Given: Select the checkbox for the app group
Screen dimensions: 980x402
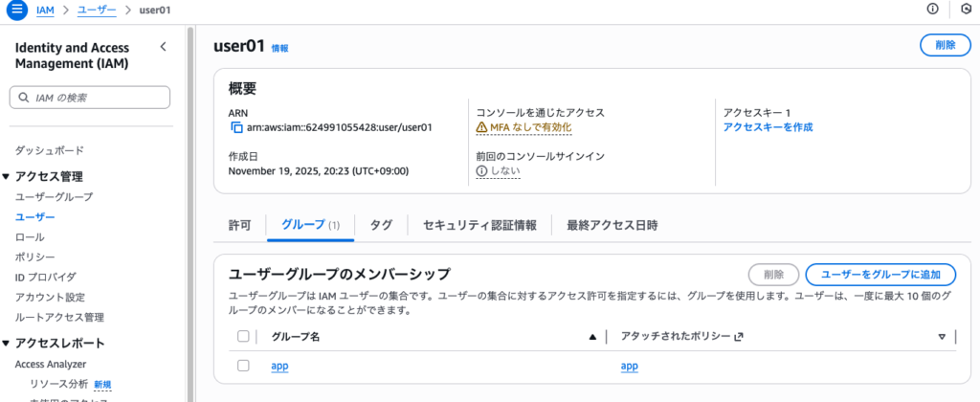Looking at the screenshot, I should (243, 366).
